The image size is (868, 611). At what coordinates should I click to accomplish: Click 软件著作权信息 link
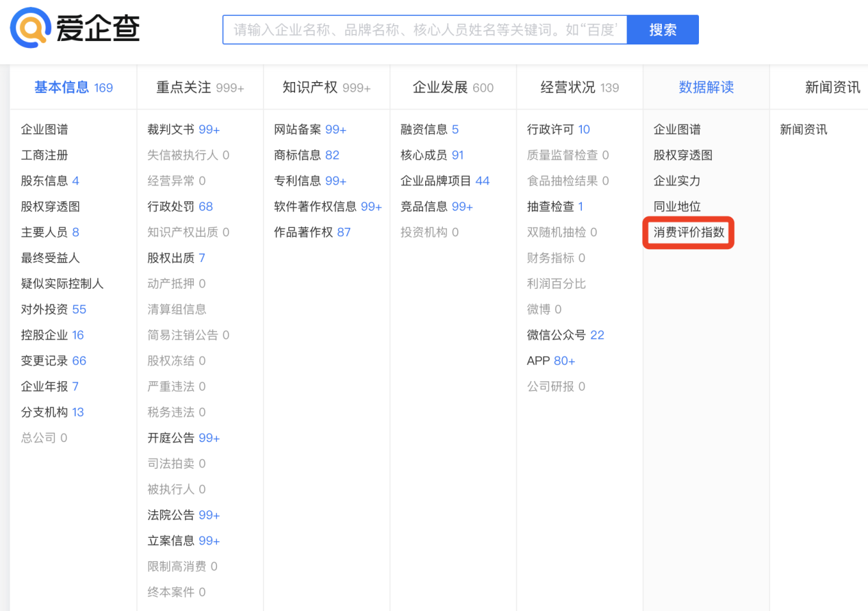[x=327, y=207]
